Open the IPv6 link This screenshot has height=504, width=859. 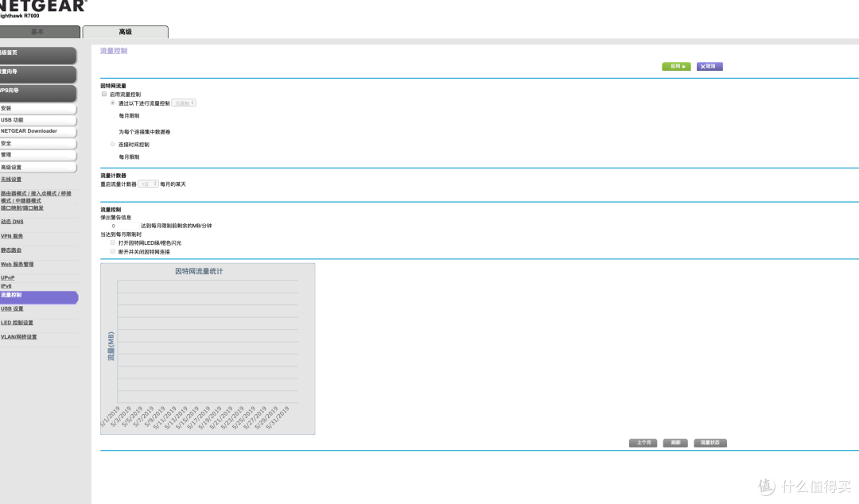pos(6,286)
